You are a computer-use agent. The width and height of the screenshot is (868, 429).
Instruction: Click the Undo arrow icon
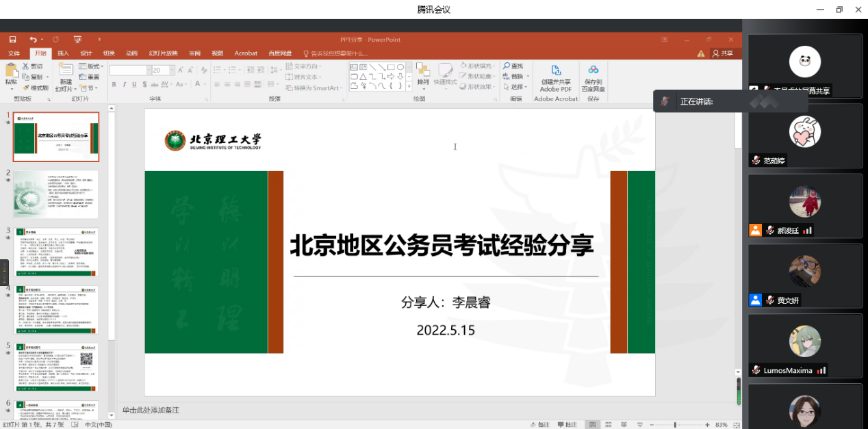(33, 40)
